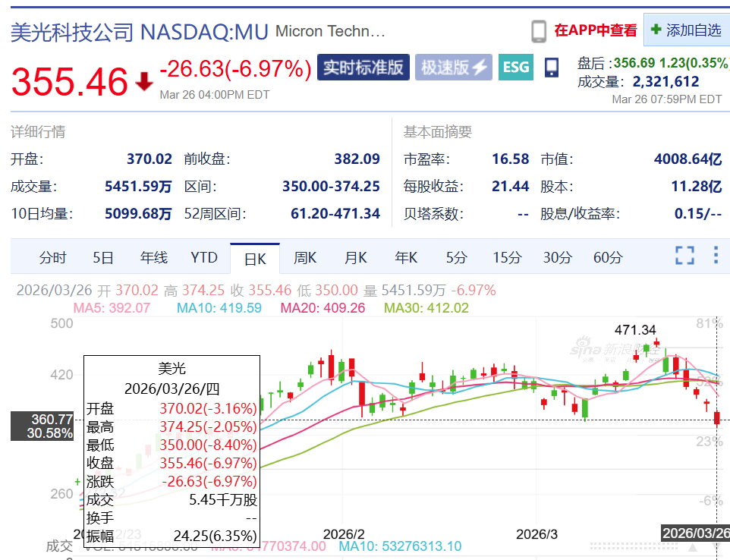The image size is (730, 560).
Task: Open the 在APP中查看 link
Action: click(596, 30)
